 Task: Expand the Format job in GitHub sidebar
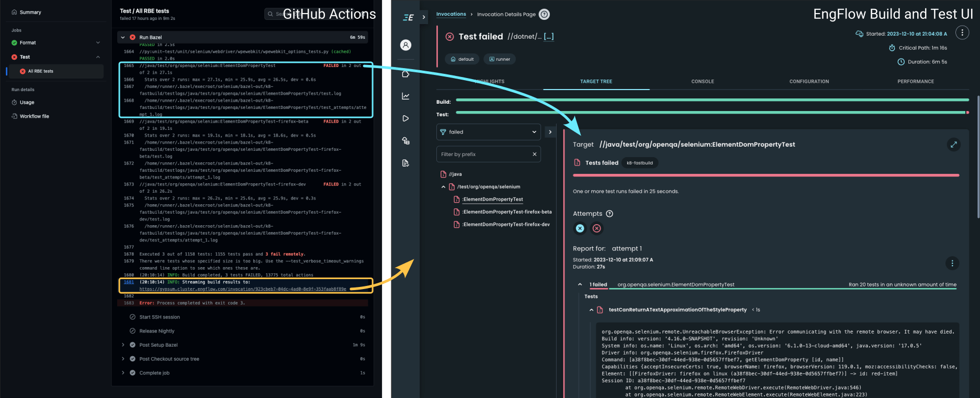(x=98, y=42)
